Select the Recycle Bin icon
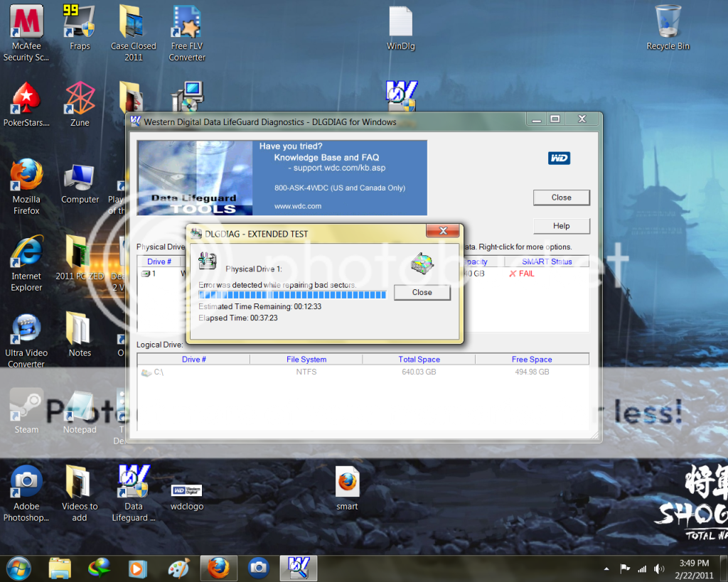Image resolution: width=728 pixels, height=582 pixels. tap(668, 28)
